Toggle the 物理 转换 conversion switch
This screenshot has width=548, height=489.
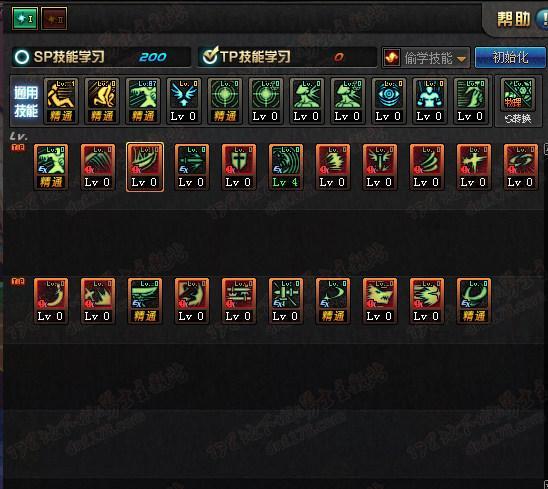[x=518, y=101]
